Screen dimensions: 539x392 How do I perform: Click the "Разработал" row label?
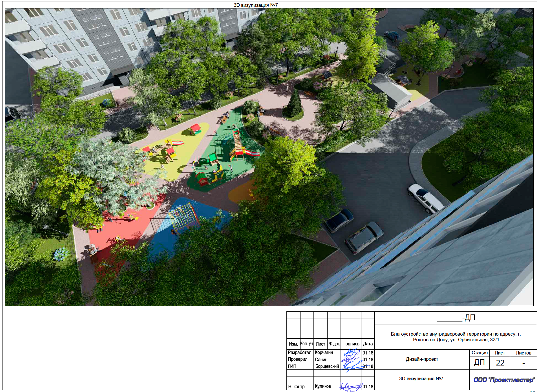tap(299, 353)
